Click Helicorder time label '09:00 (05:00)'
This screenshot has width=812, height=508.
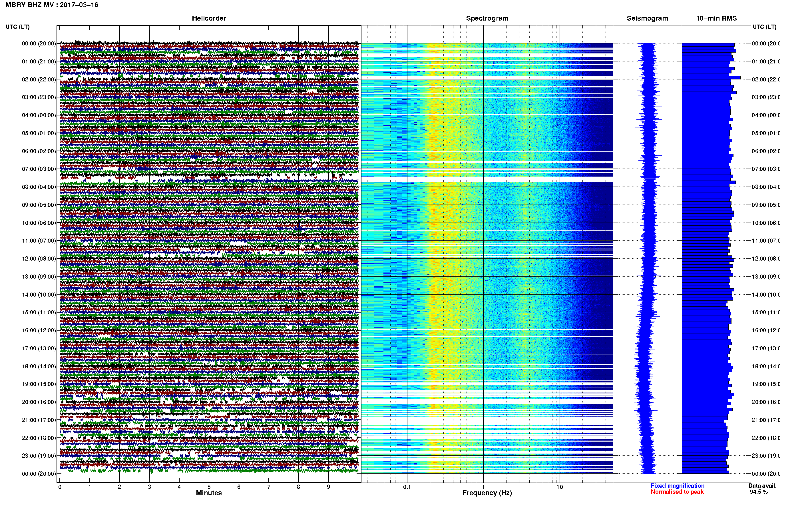point(39,205)
